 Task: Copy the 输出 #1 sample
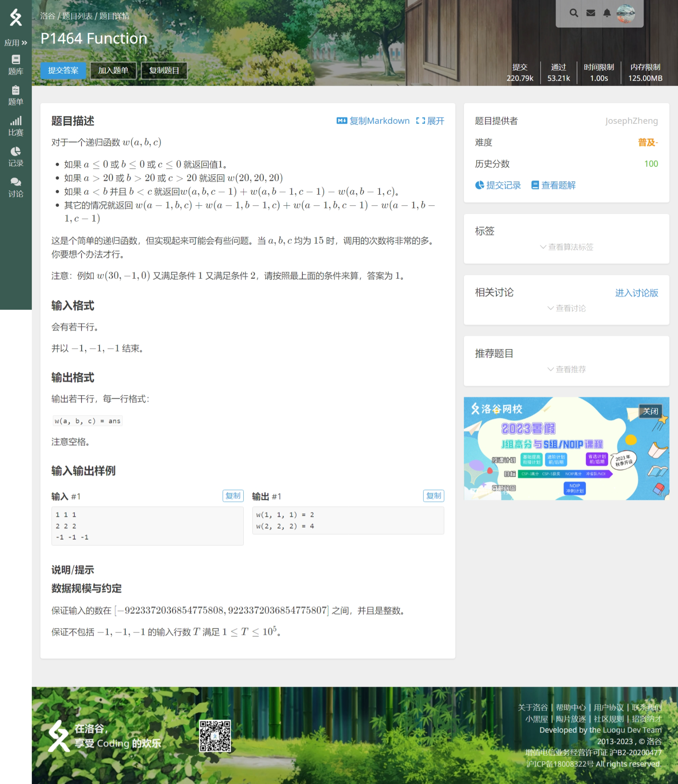click(433, 496)
